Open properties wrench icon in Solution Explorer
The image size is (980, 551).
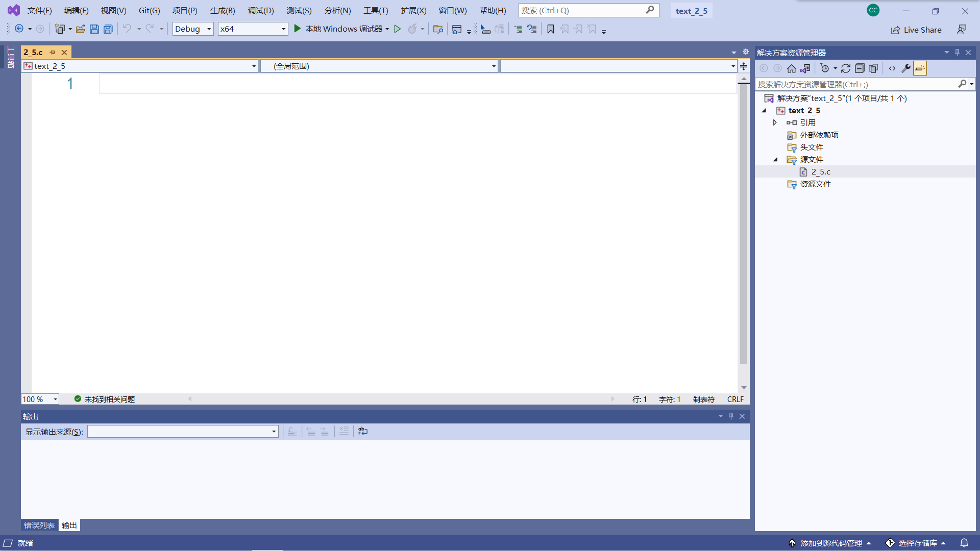coord(905,68)
